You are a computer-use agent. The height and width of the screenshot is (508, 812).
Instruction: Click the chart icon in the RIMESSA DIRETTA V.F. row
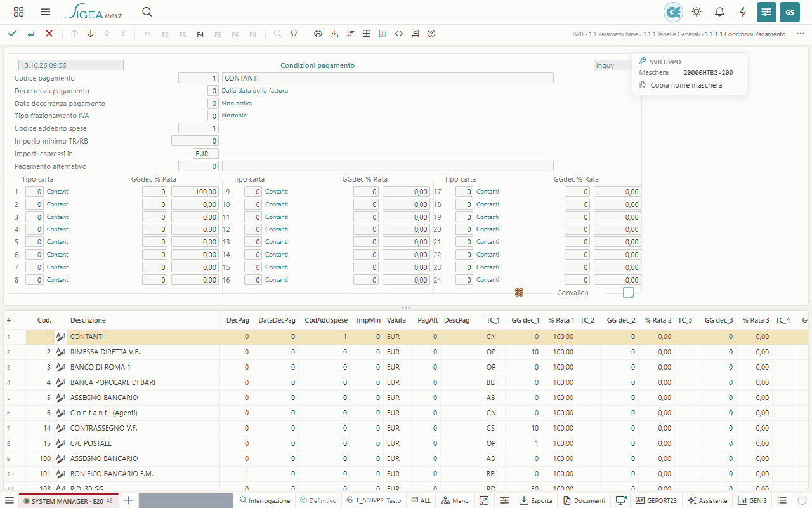tap(61, 352)
